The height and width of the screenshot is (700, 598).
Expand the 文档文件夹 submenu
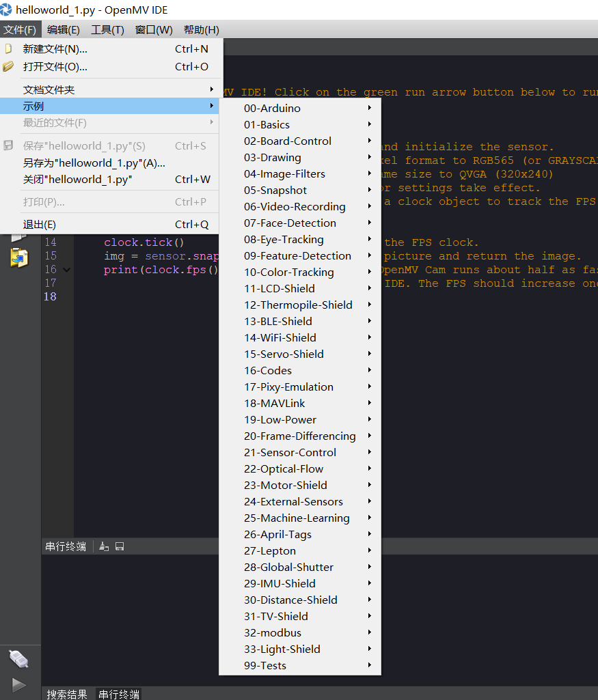click(109, 89)
